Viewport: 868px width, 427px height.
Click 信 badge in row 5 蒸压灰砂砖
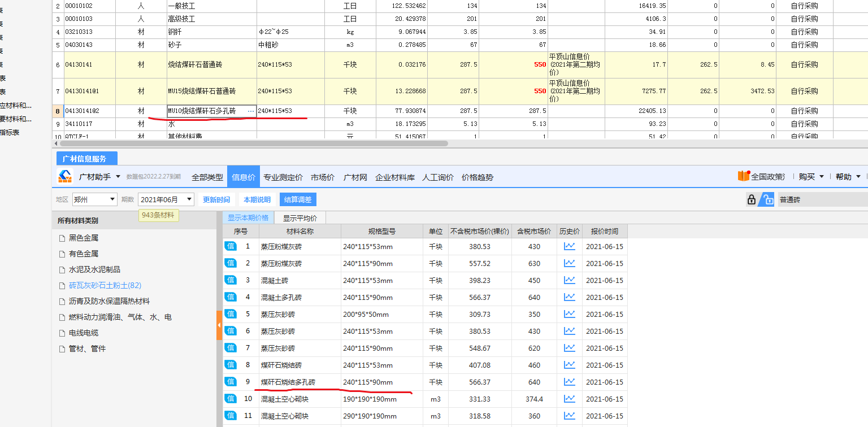230,314
